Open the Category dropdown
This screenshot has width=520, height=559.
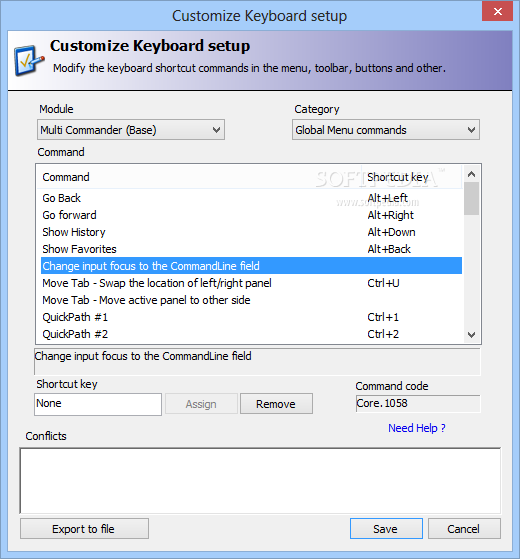pos(386,130)
